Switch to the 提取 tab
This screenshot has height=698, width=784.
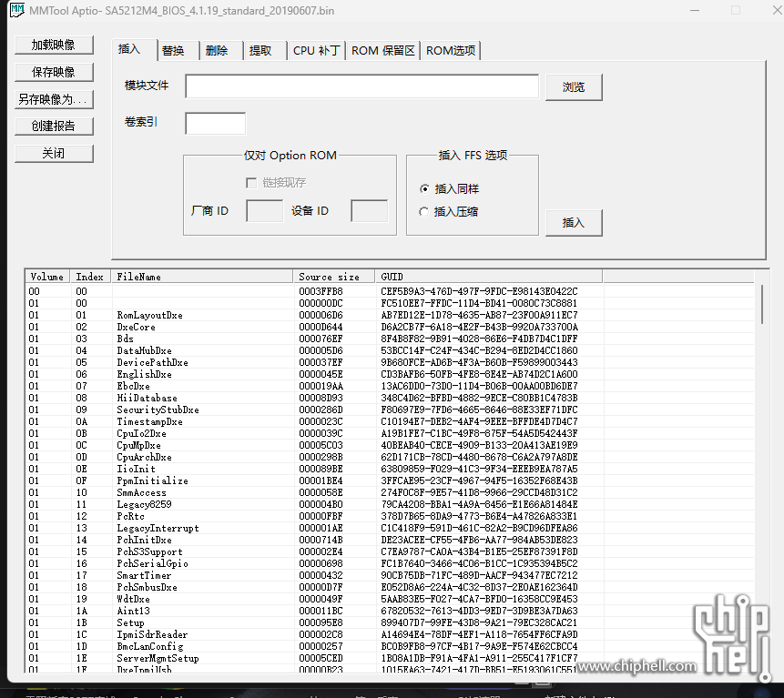[x=260, y=51]
